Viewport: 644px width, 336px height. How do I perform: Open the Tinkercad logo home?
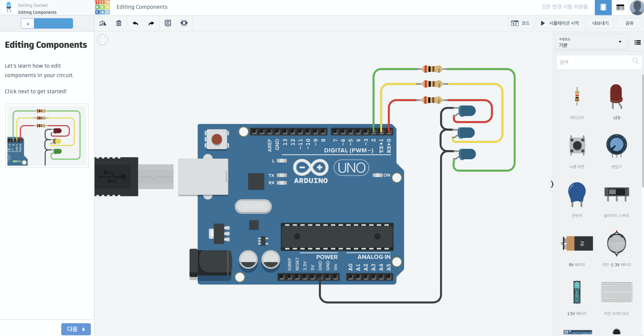coord(102,7)
